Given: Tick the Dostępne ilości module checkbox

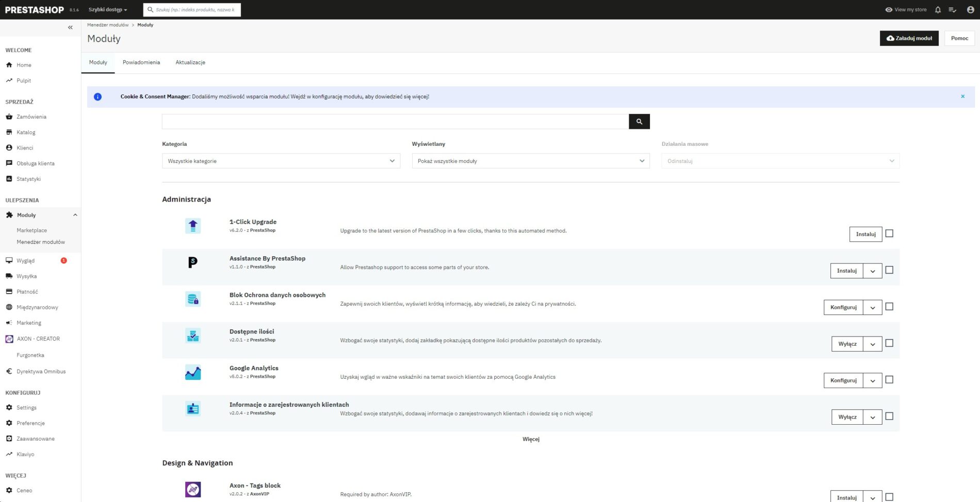Looking at the screenshot, I should 889,343.
